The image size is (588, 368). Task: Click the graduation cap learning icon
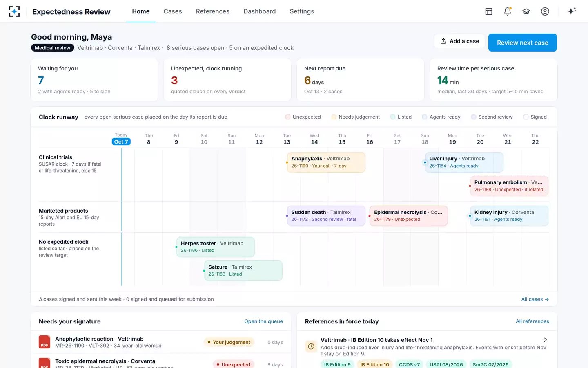(x=526, y=11)
